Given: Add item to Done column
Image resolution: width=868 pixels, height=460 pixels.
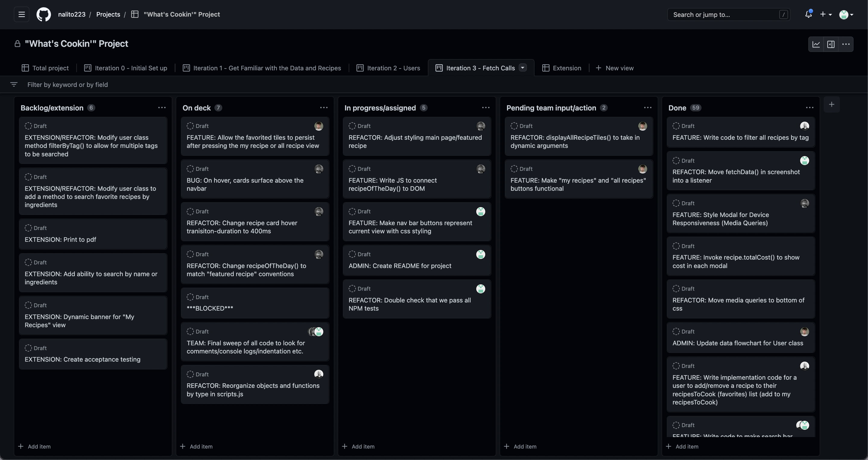Looking at the screenshot, I should 682,446.
